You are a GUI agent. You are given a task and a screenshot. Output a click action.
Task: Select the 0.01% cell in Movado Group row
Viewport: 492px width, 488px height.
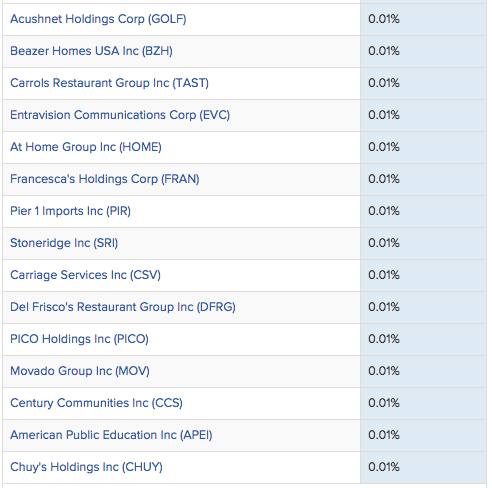click(x=423, y=371)
